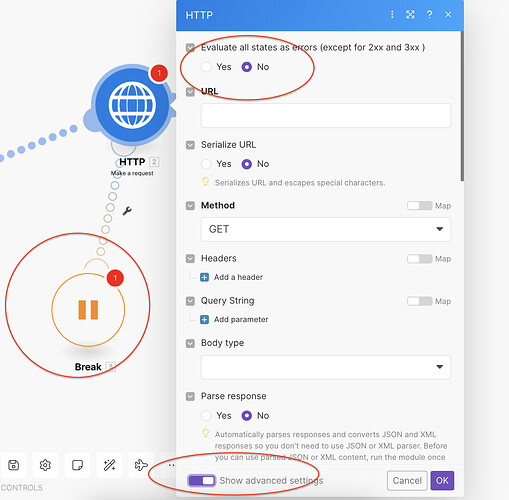Click the explain flow airplane icon
509x500 pixels.
[x=141, y=465]
